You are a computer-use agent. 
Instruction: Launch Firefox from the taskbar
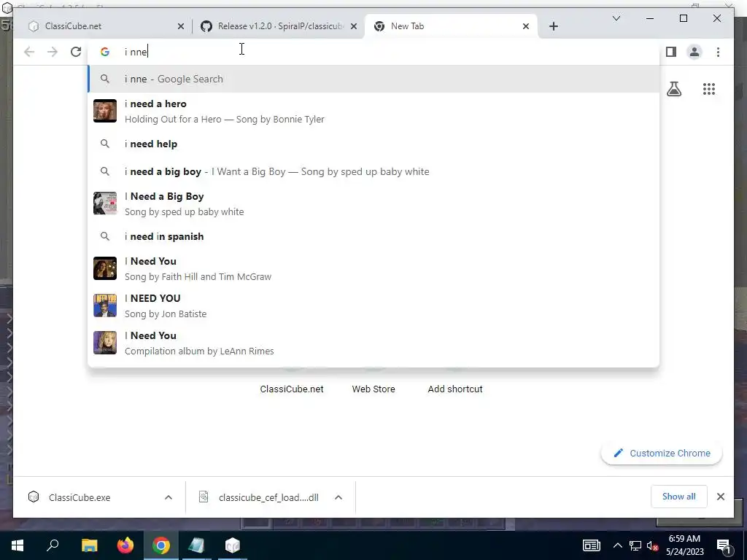(125, 545)
